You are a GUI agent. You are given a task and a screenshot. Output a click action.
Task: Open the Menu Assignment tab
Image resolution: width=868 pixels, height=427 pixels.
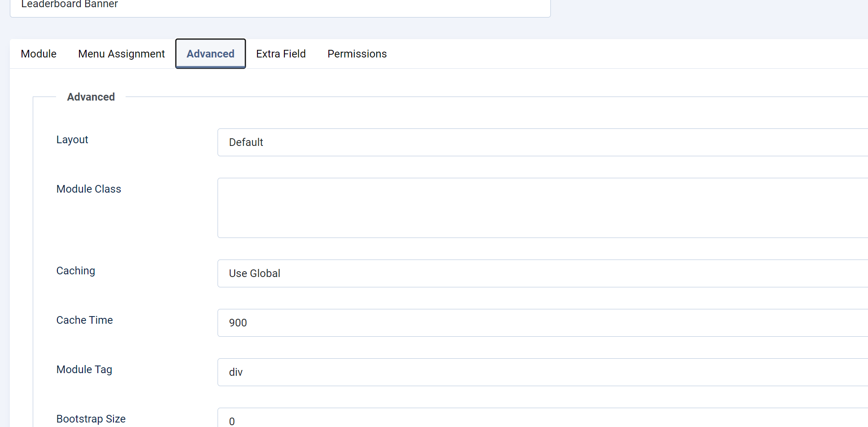(121, 54)
